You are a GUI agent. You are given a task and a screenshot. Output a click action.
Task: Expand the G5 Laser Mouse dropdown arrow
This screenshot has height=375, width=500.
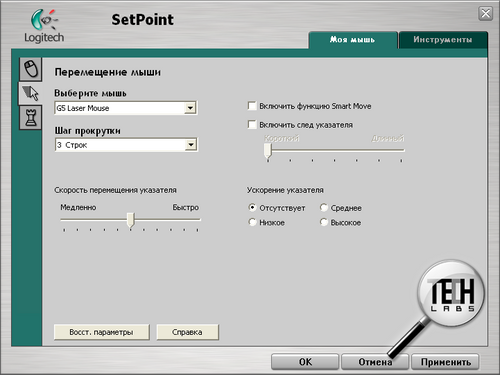190,108
